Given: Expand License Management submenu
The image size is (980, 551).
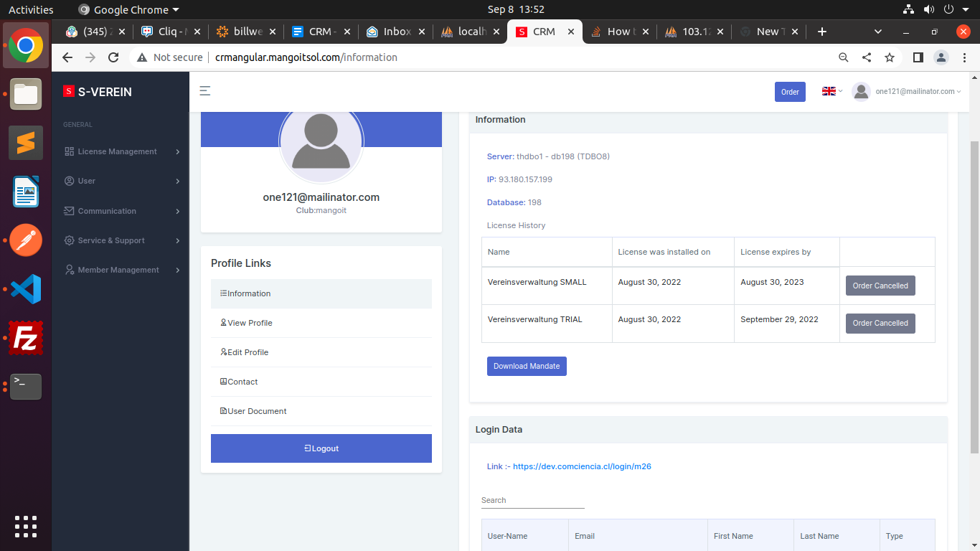Looking at the screenshot, I should (x=178, y=151).
